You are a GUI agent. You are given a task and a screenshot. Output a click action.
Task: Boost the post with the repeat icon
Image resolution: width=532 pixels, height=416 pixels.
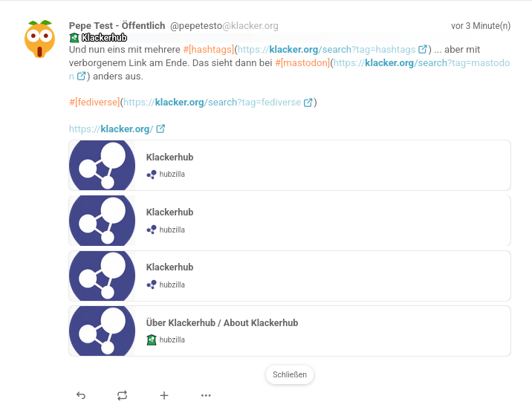[x=123, y=395]
